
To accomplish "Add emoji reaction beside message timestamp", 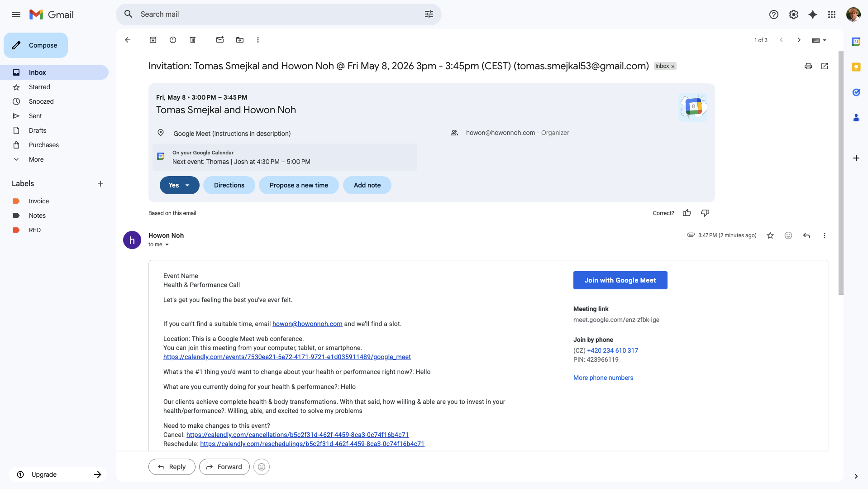I will tap(788, 235).
